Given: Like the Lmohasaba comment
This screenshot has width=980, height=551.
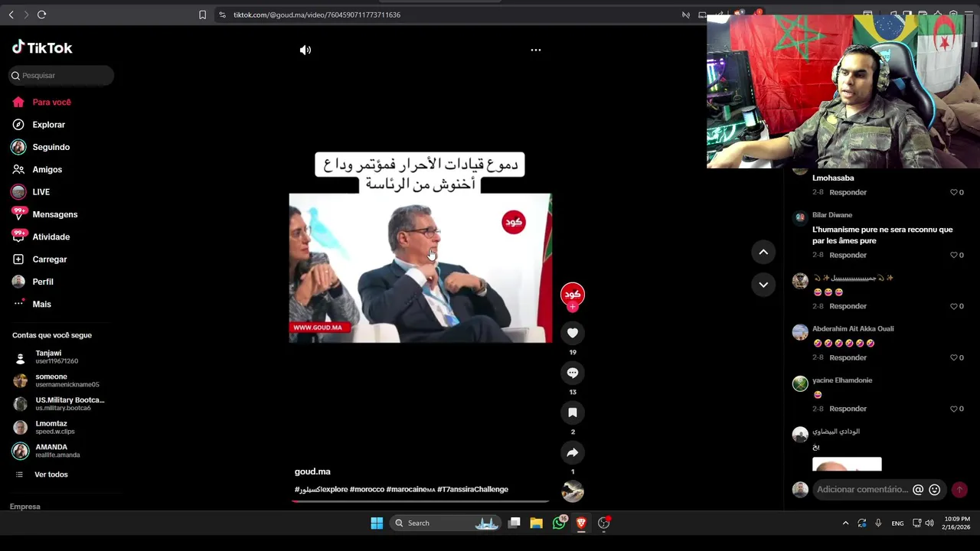Looking at the screenshot, I should pyautogui.click(x=954, y=192).
